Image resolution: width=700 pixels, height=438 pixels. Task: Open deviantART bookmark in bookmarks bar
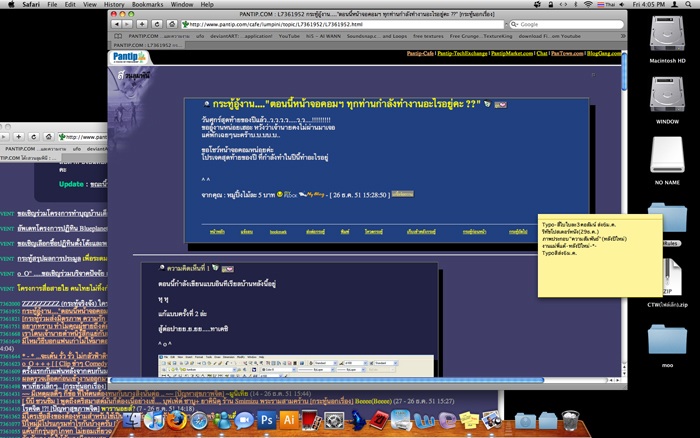click(241, 36)
